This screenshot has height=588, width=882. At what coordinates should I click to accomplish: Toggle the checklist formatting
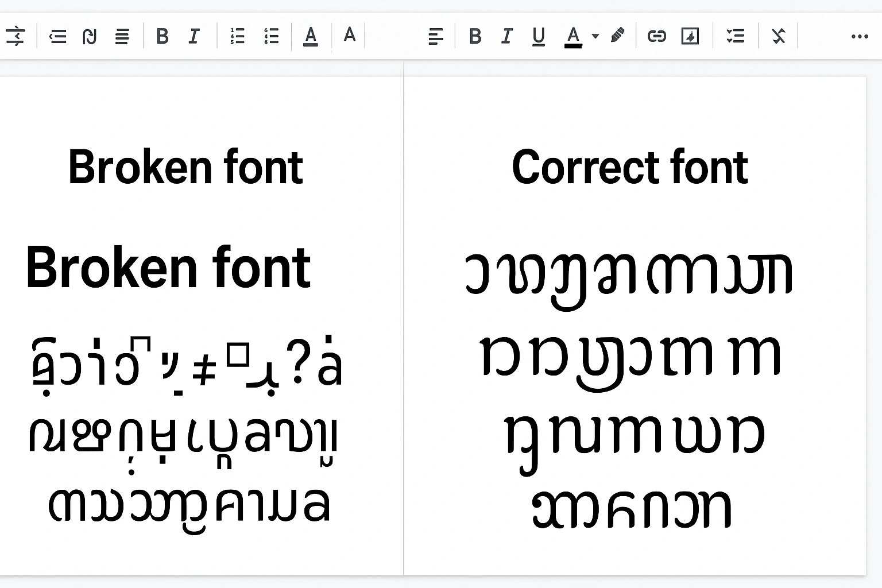[x=735, y=37]
